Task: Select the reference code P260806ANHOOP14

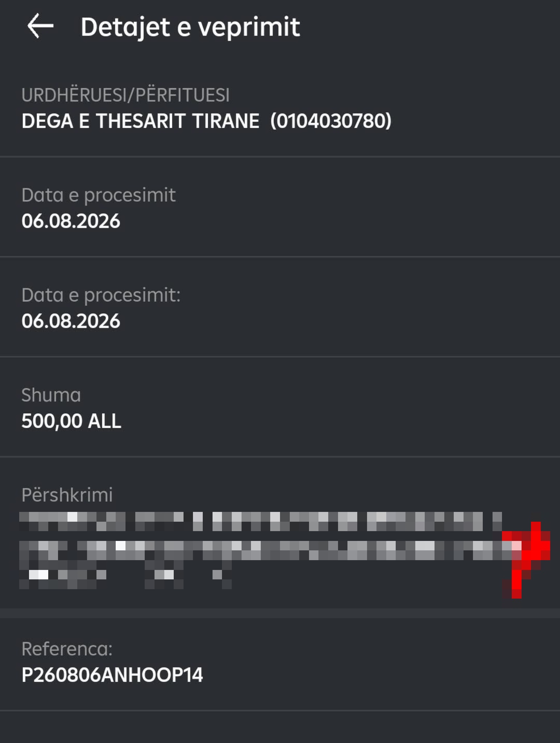Action: click(x=112, y=675)
